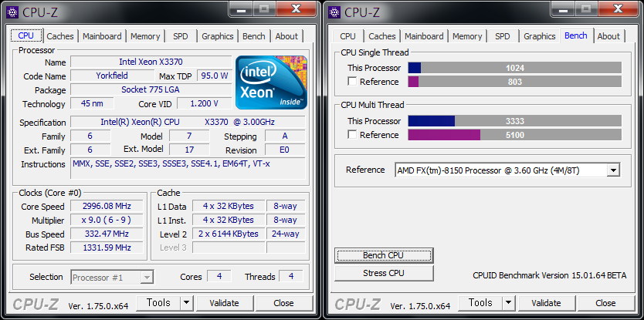Switch to Mainboard tab in left window
Viewport: 644px width, 320px height.
102,36
